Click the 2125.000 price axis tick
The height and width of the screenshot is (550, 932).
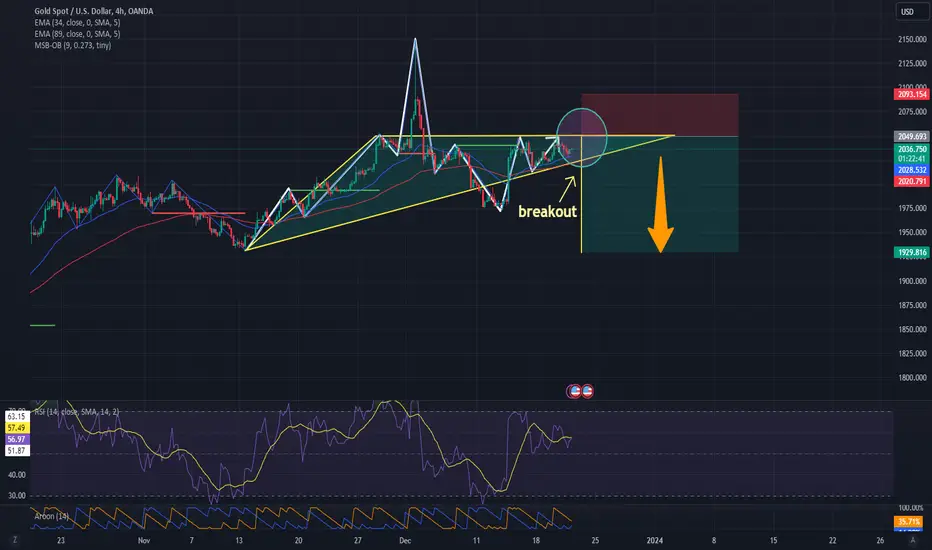coord(912,64)
